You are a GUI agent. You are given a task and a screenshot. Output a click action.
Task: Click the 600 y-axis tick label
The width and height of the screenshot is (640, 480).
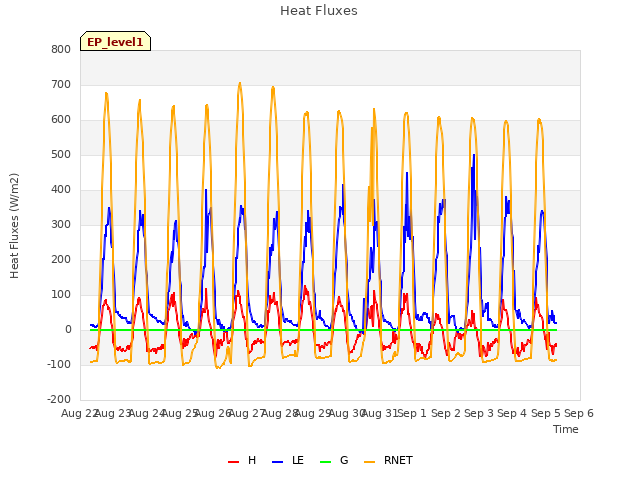(61, 120)
